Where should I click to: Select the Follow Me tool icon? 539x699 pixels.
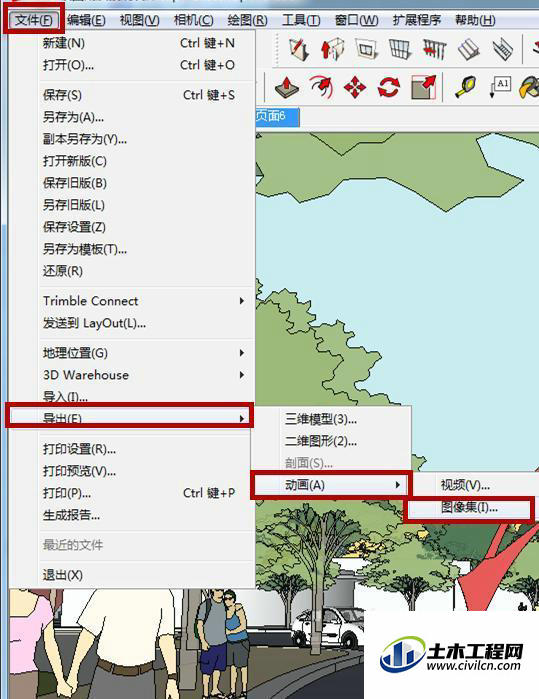[321, 87]
